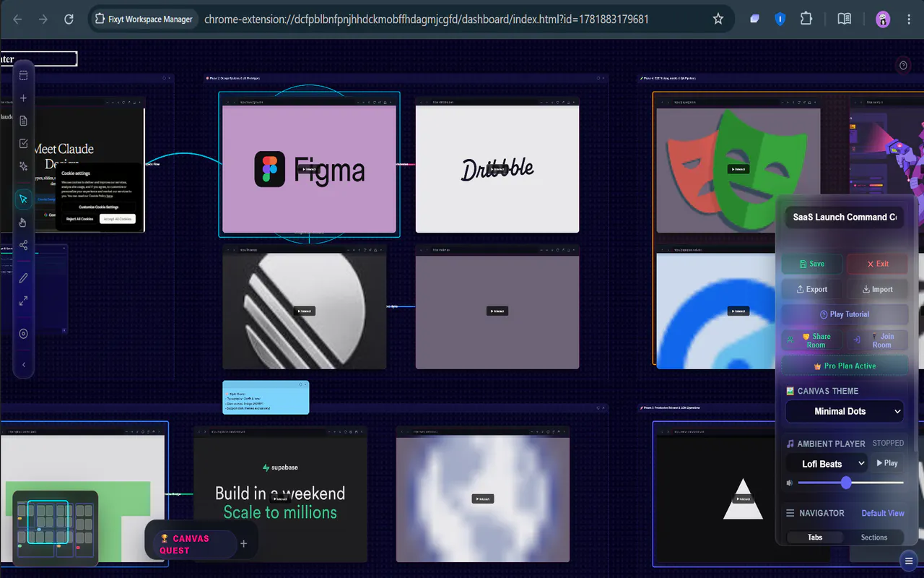Toggle the hamburger panel button at bottom right
Viewport: 924px width, 578px height.
pyautogui.click(x=909, y=561)
